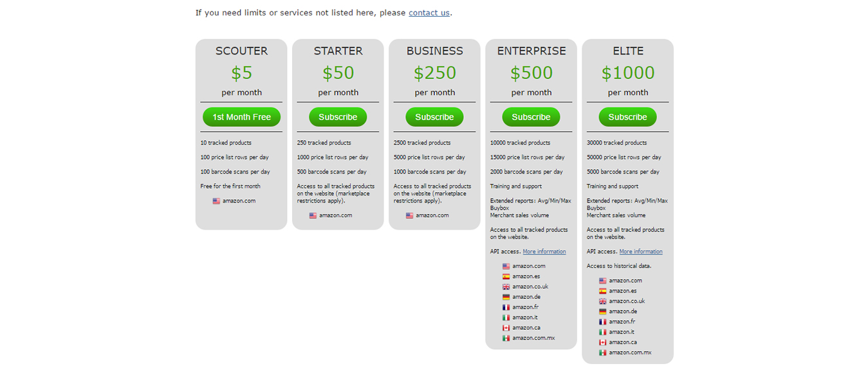Image resolution: width=868 pixels, height=380 pixels.
Task: Click the UK flag in Enterprise plan
Action: point(506,287)
